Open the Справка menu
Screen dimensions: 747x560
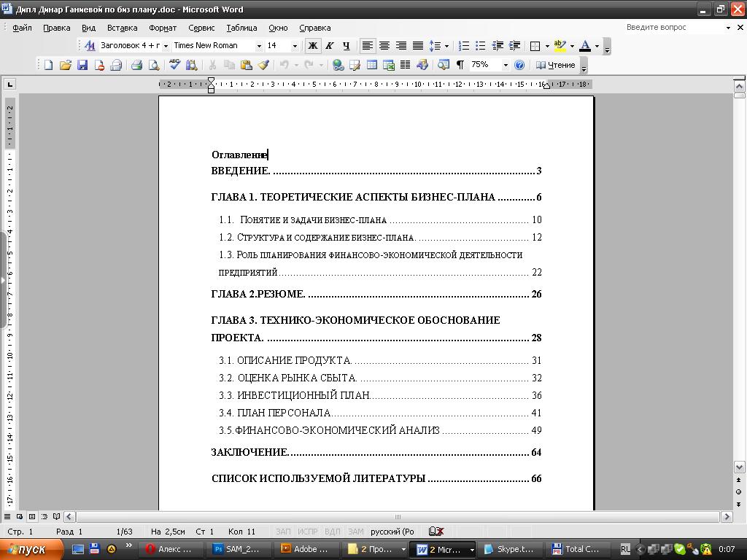[315, 28]
